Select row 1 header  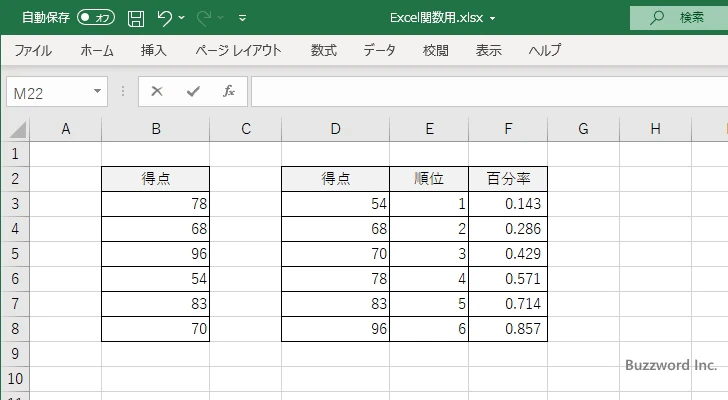coord(15,154)
